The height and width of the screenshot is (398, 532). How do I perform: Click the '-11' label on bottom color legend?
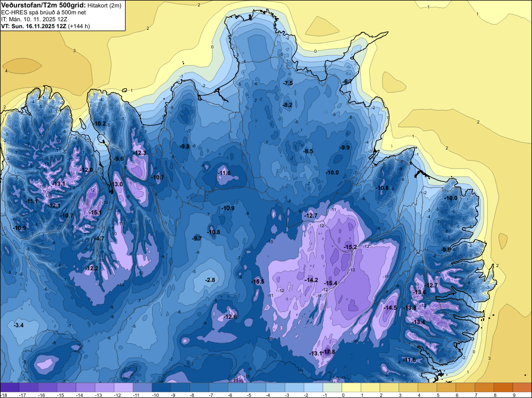pos(137,395)
